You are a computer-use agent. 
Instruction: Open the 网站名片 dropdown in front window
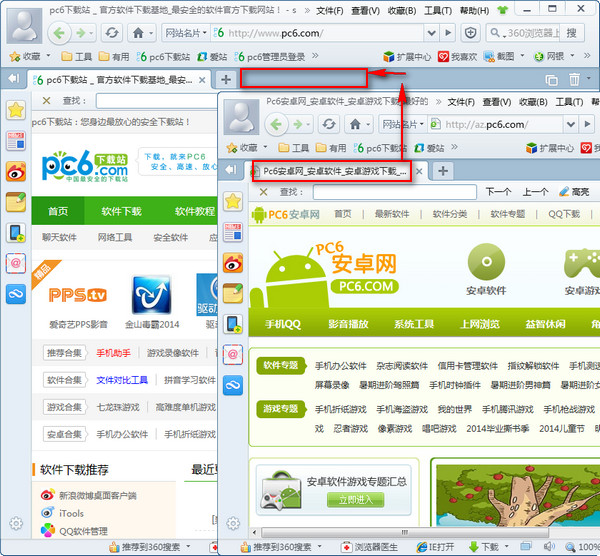[403, 124]
